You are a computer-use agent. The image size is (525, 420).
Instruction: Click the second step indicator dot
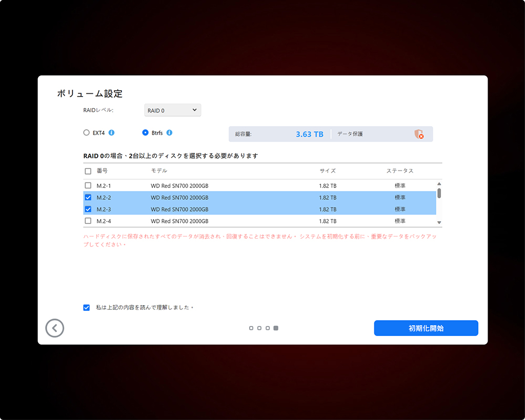coord(259,328)
